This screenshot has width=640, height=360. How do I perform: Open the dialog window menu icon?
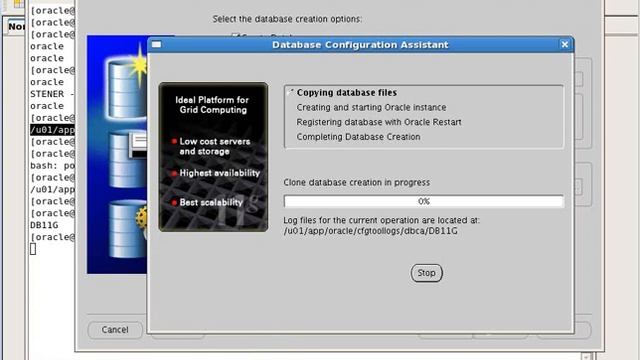click(x=156, y=44)
